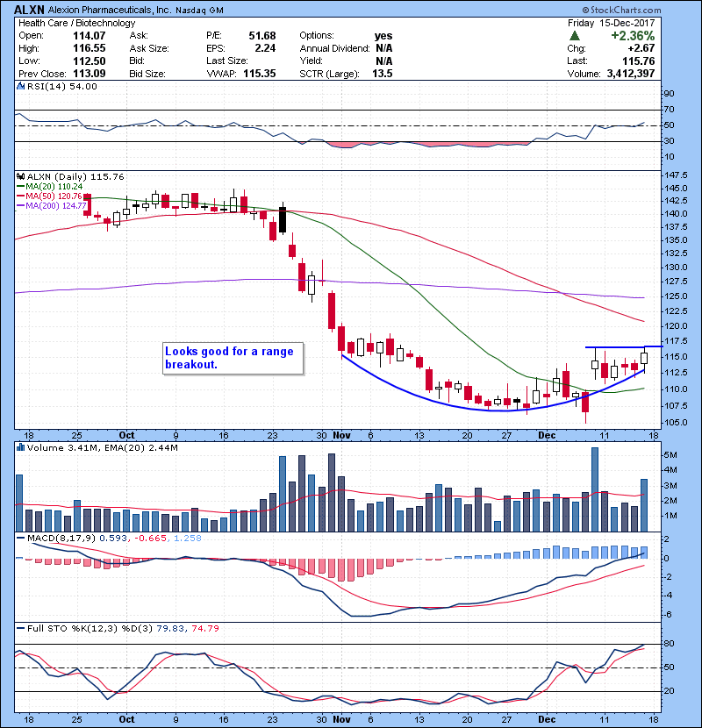The height and width of the screenshot is (728, 702).
Task: Click the MACD histogram value 1.258
Action: (188, 539)
